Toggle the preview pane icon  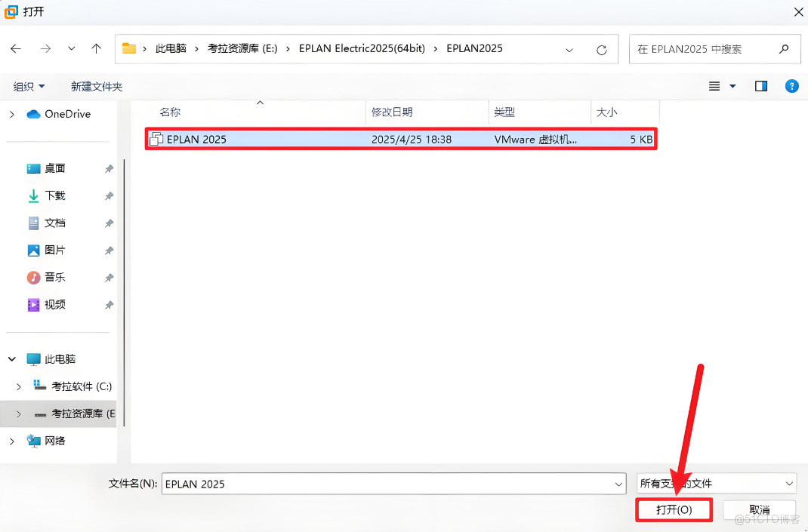[x=760, y=85]
